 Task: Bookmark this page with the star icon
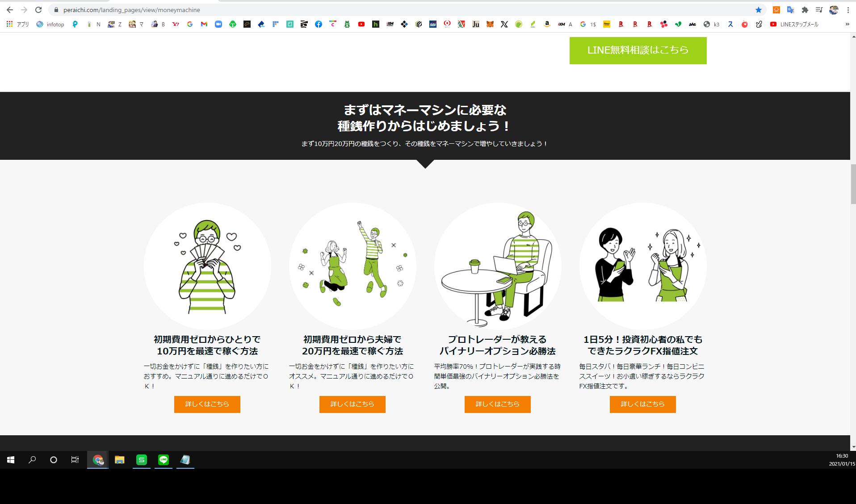pyautogui.click(x=759, y=10)
